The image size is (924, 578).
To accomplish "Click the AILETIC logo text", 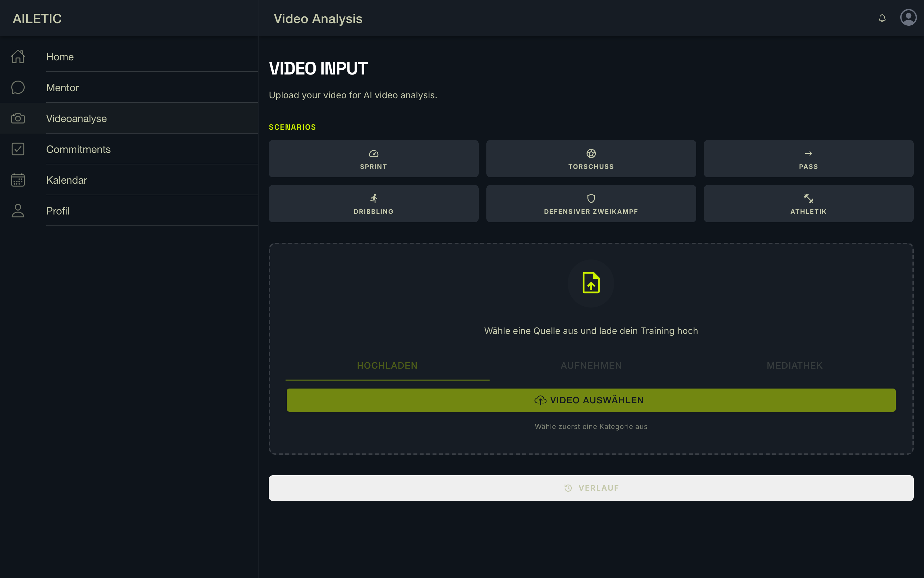I will coord(37,18).
